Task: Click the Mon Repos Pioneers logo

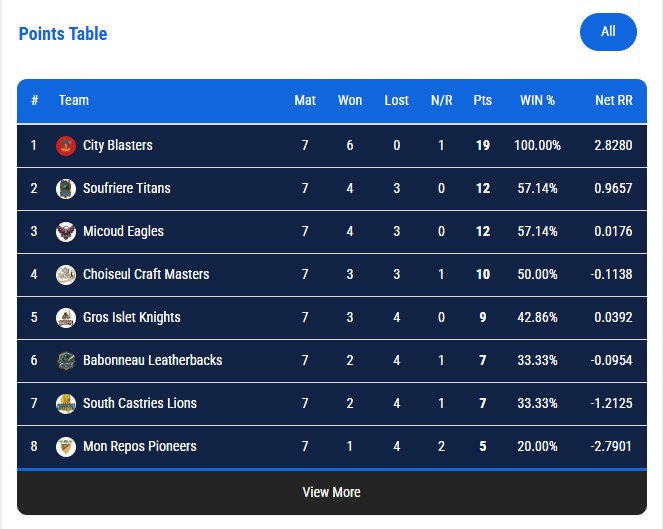Action: tap(66, 447)
